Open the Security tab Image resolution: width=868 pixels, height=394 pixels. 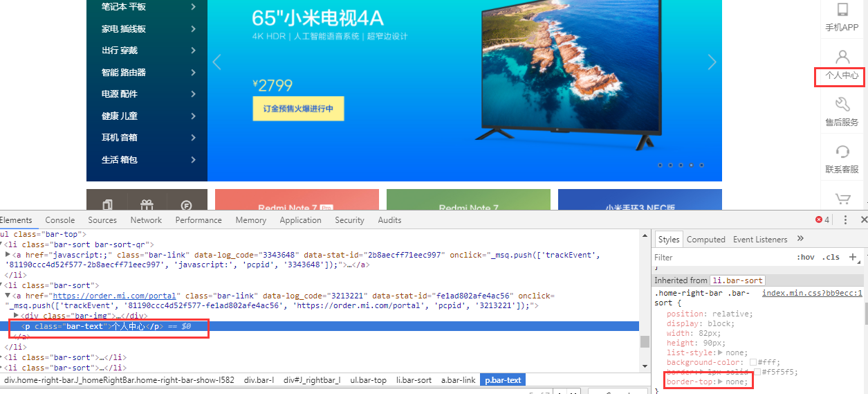(349, 220)
